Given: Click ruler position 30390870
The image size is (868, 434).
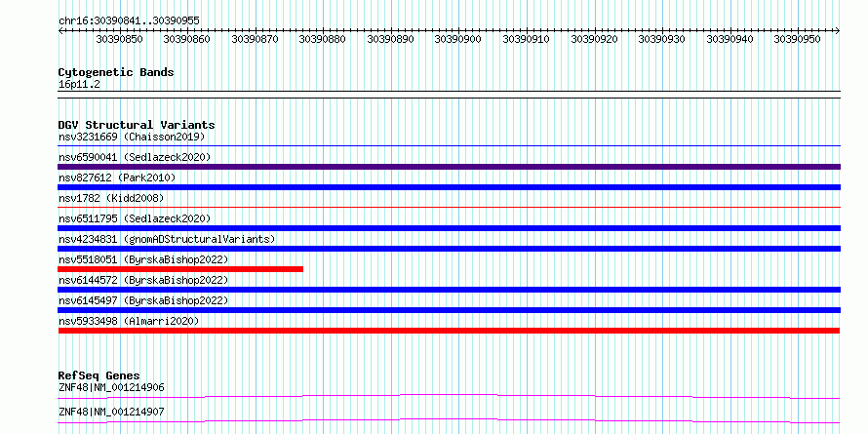Looking at the screenshot, I should click(x=256, y=39).
